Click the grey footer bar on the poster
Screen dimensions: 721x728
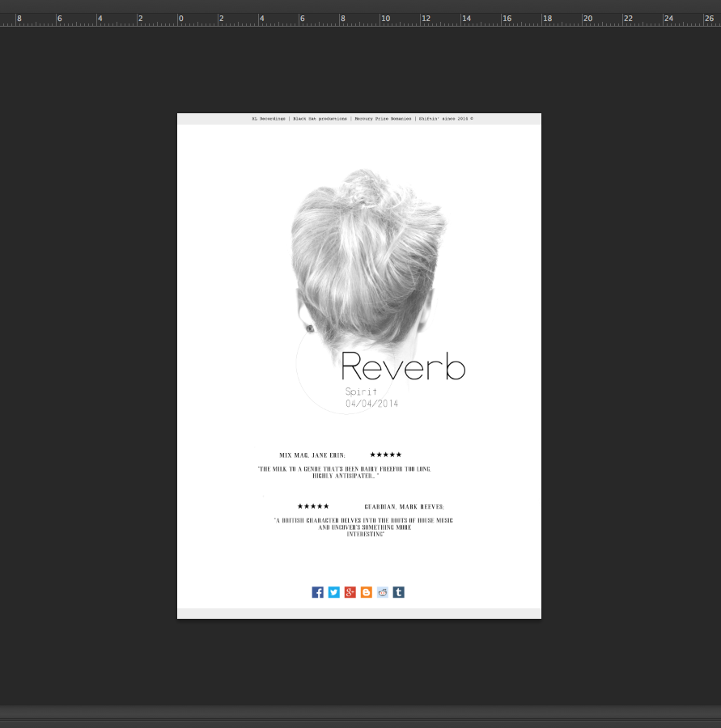pyautogui.click(x=359, y=613)
